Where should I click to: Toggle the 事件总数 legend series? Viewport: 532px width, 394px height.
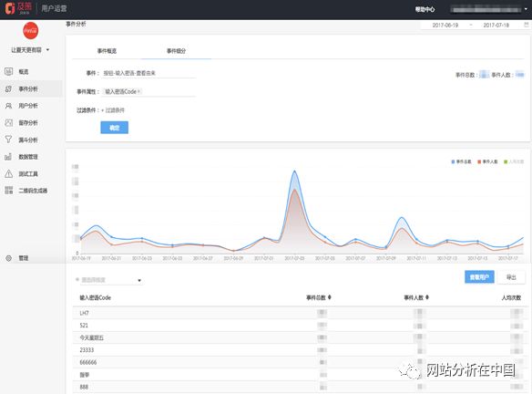462,161
